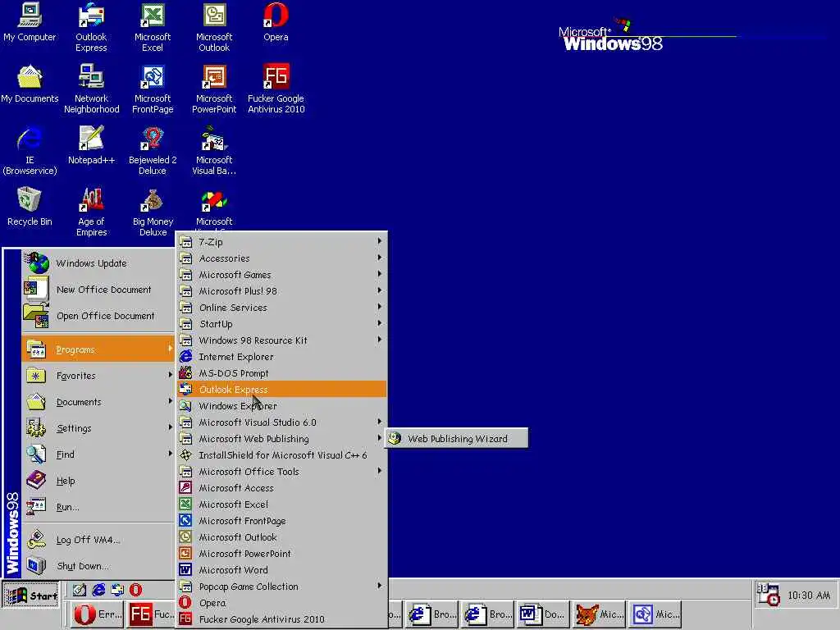Launch Outlook Express from quick launch bar
Viewport: 840px width, 630px height.
coord(117,590)
